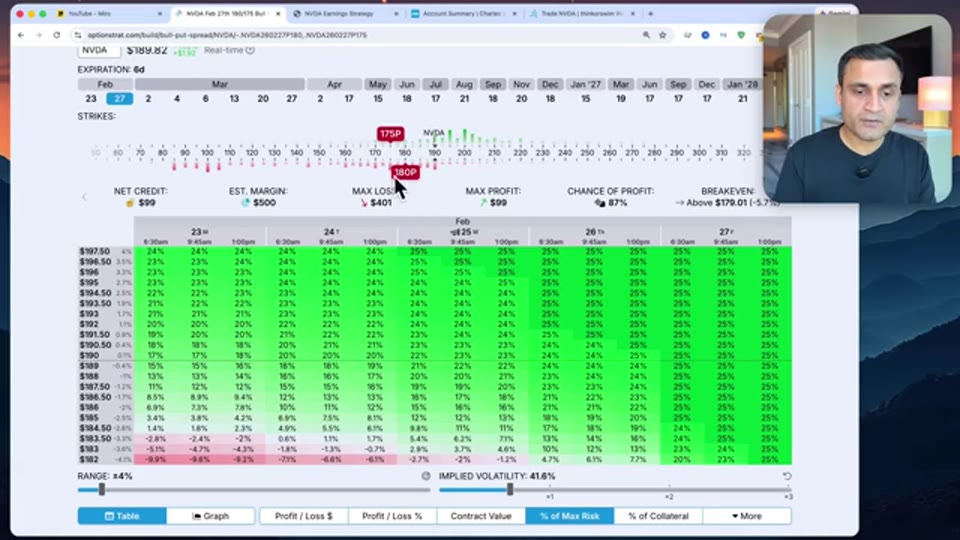
Task: Select the Nov 20 expiration date
Action: pos(522,99)
